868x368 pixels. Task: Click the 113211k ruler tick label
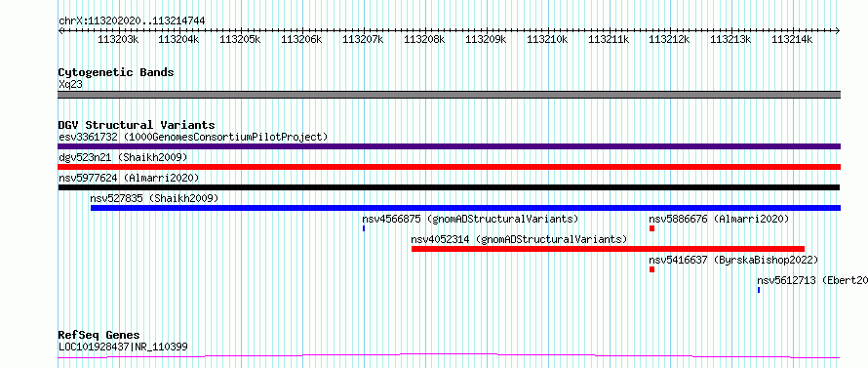pos(609,40)
